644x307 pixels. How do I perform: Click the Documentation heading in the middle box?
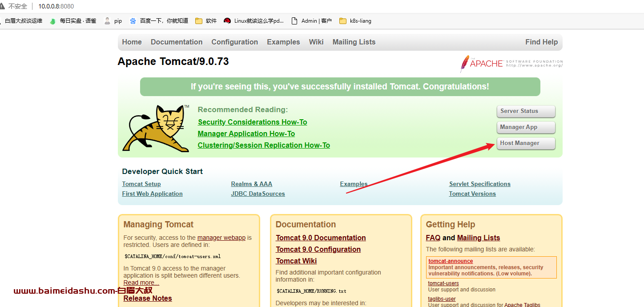pos(306,225)
